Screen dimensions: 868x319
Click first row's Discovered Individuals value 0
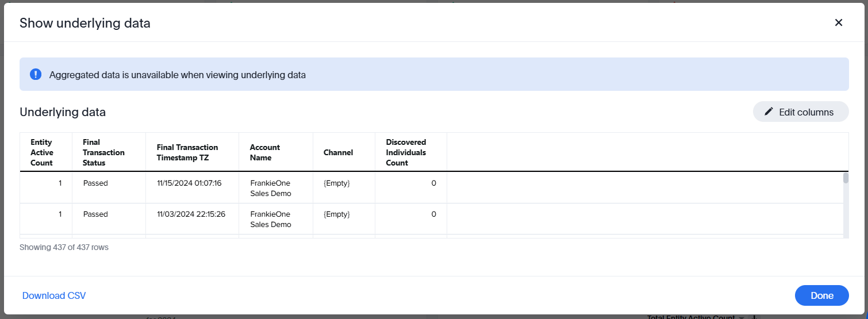pos(433,183)
